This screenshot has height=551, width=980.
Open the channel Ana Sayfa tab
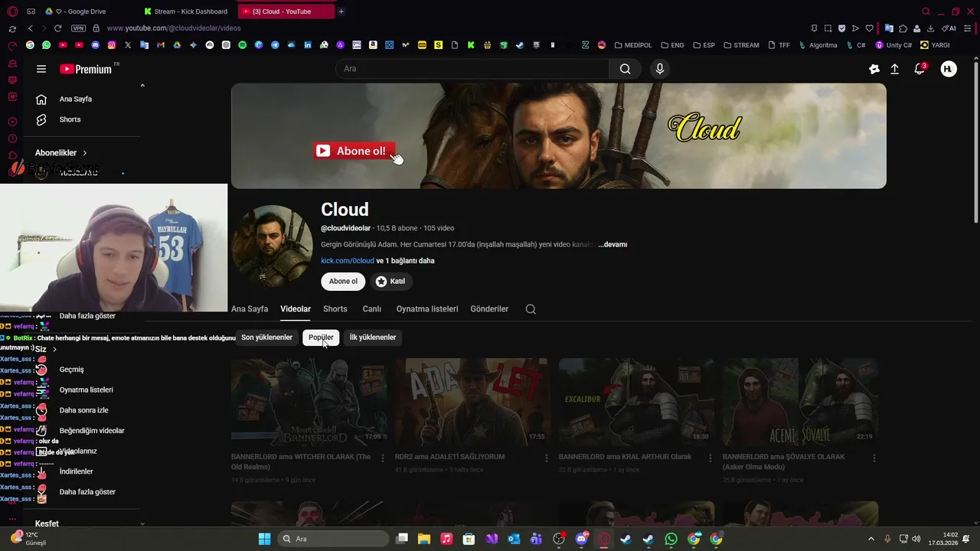[250, 309]
